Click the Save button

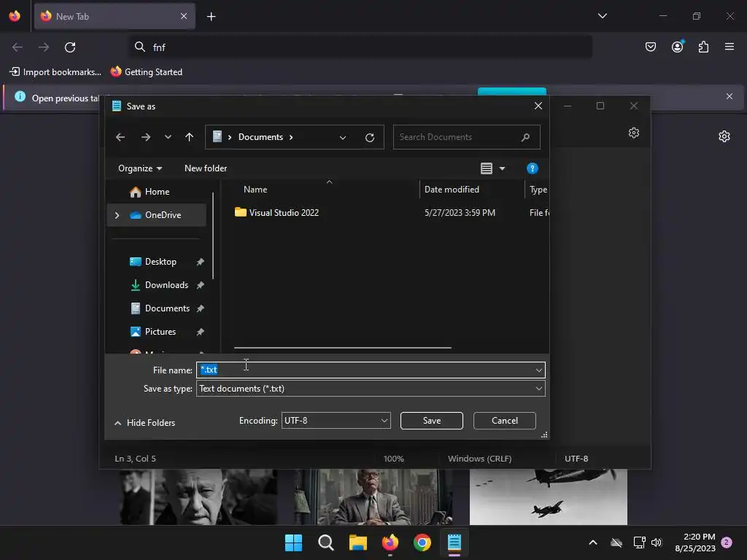point(432,421)
